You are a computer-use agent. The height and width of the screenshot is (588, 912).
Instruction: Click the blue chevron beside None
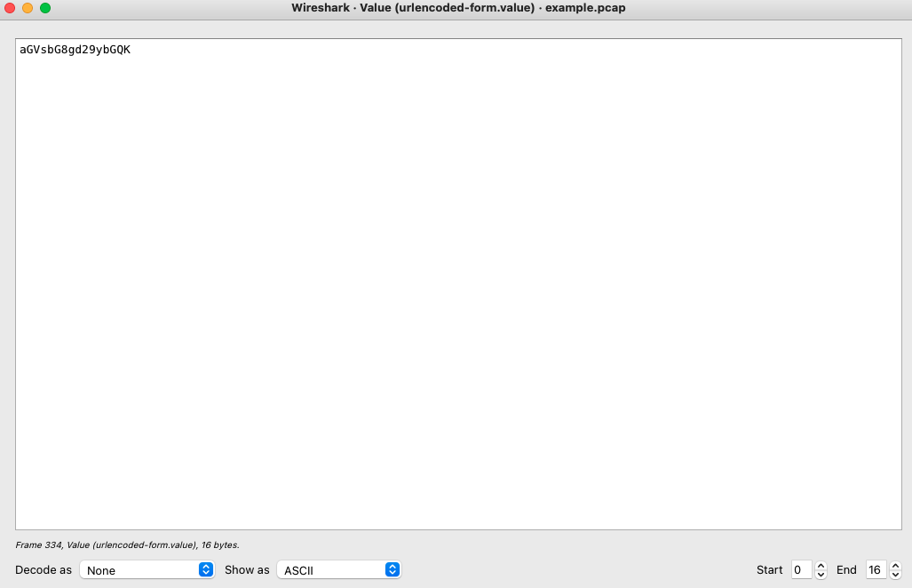click(206, 570)
